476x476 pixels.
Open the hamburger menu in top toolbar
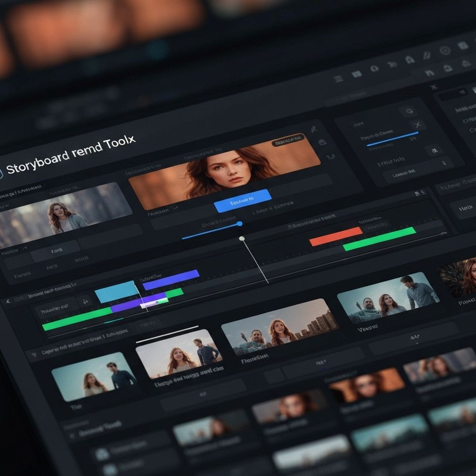coord(338,79)
